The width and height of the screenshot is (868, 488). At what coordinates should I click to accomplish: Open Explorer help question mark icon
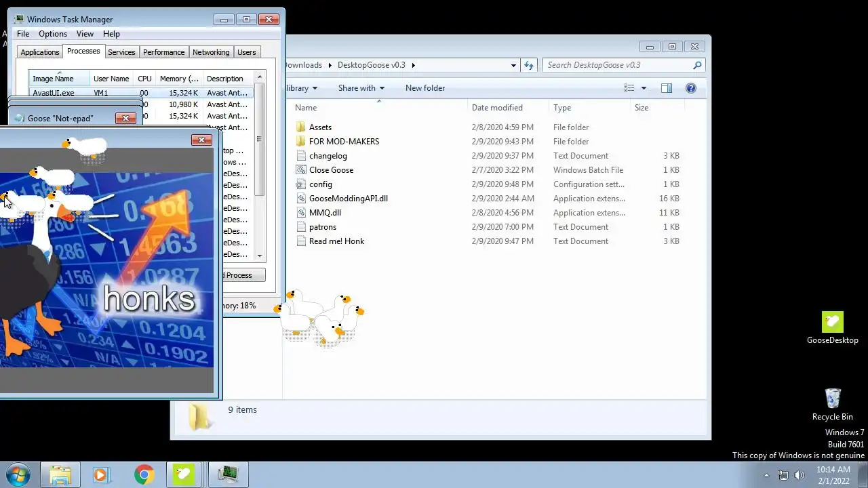pos(690,88)
